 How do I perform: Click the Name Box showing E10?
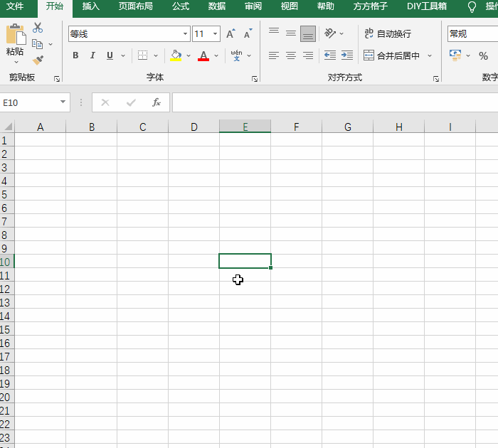click(x=28, y=102)
